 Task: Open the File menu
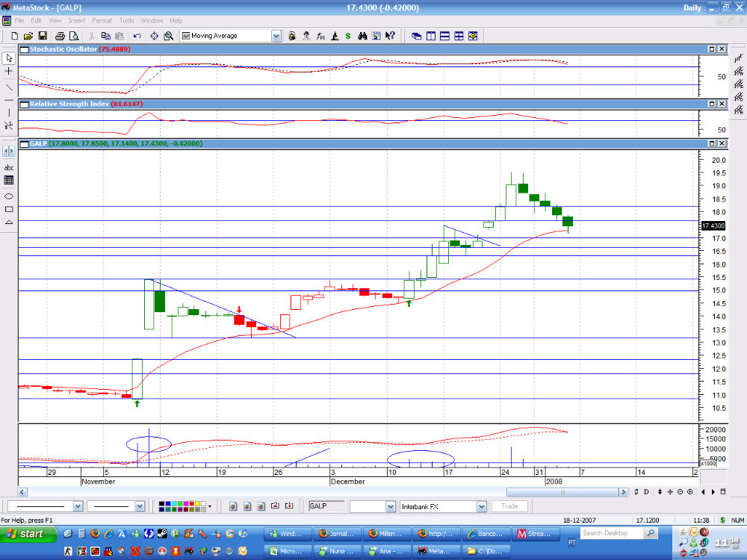19,20
